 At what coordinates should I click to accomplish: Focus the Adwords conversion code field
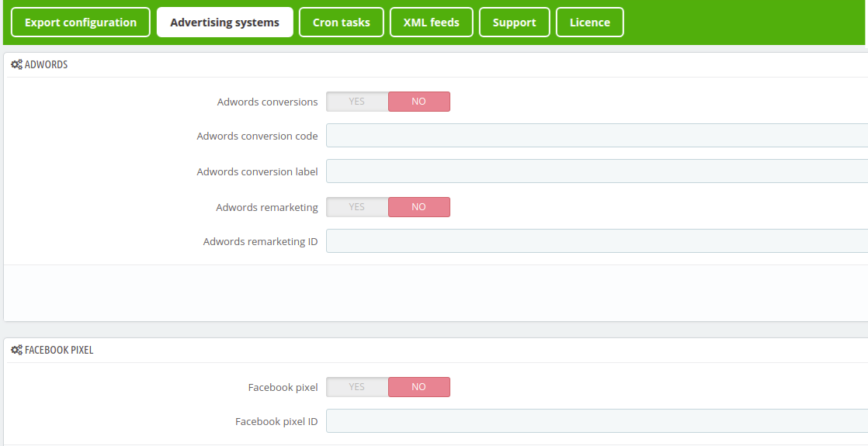(x=597, y=136)
